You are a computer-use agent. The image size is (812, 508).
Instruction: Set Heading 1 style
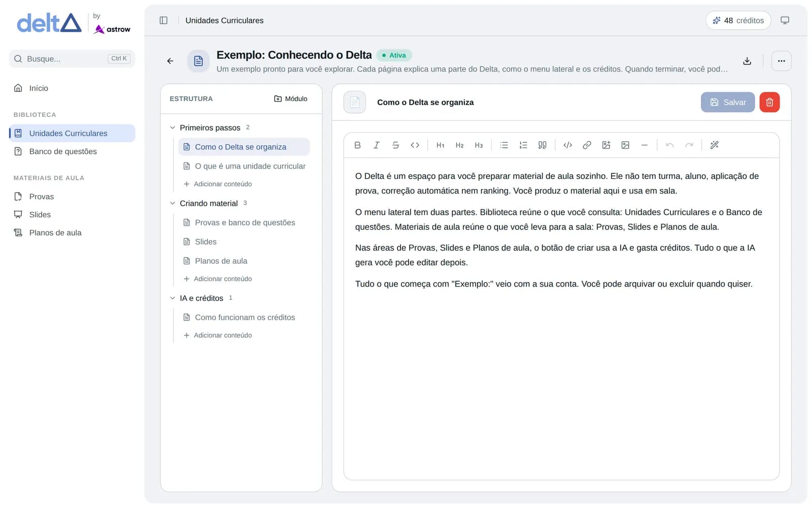coord(441,145)
